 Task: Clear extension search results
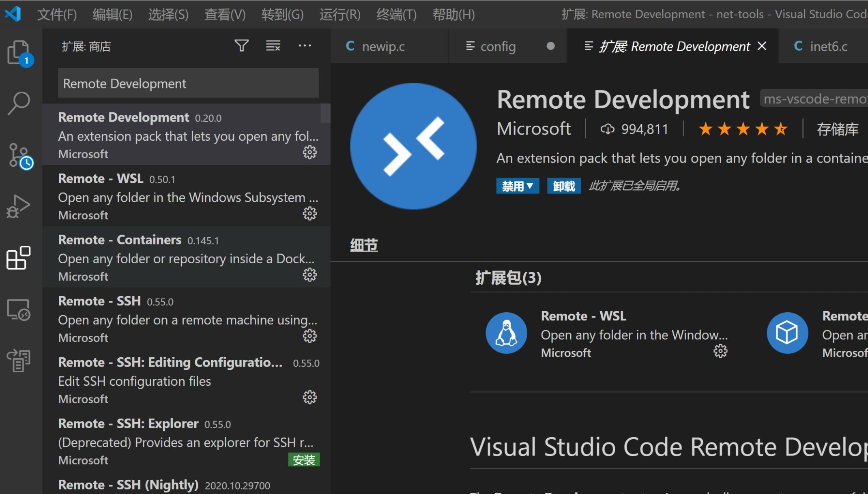[x=273, y=45]
